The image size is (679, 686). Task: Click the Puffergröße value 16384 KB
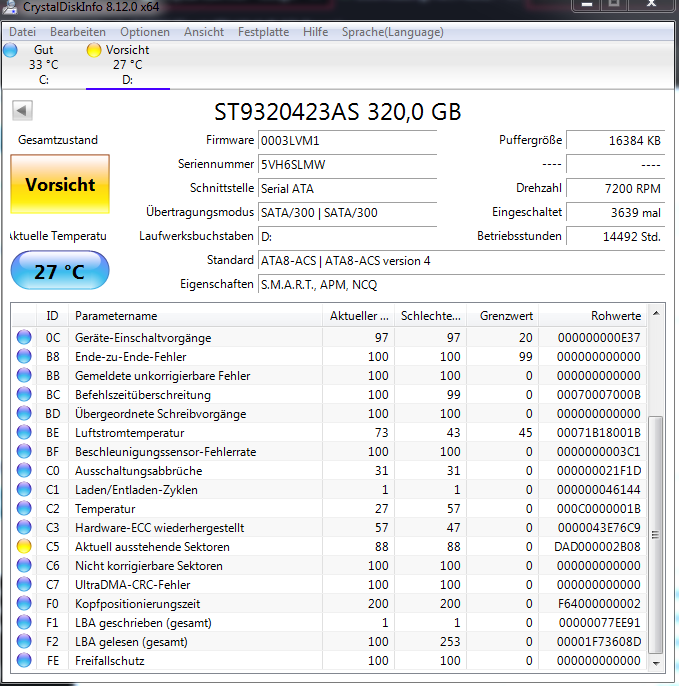[x=616, y=140]
